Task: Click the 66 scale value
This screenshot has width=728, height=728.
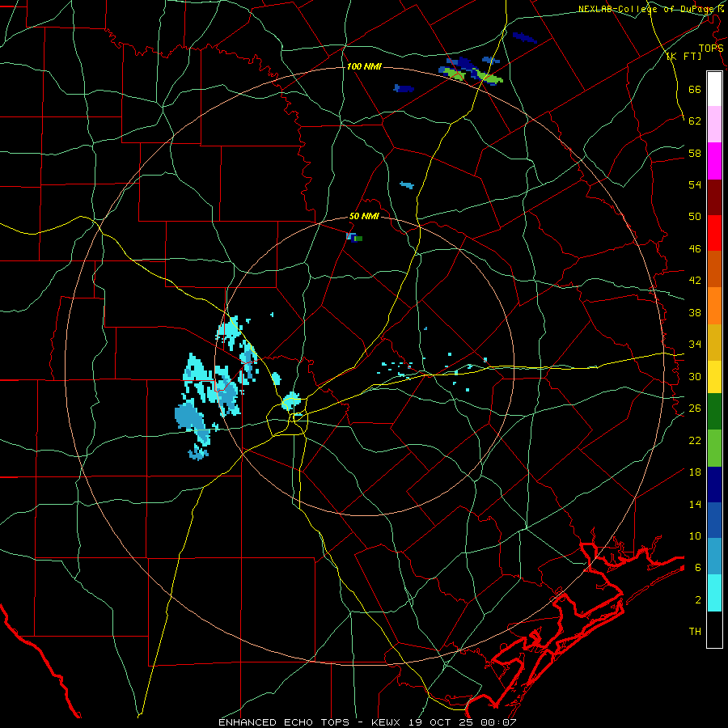Action: (695, 90)
